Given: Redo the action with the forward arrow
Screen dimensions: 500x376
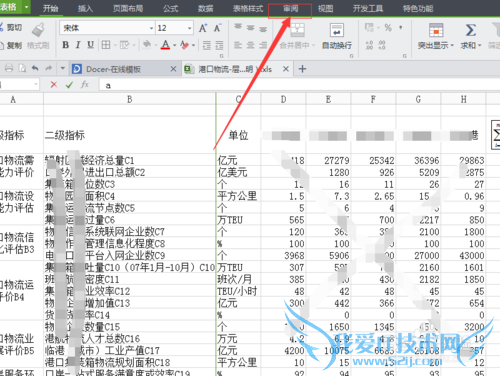Looking at the screenshot, I should click(x=48, y=68).
